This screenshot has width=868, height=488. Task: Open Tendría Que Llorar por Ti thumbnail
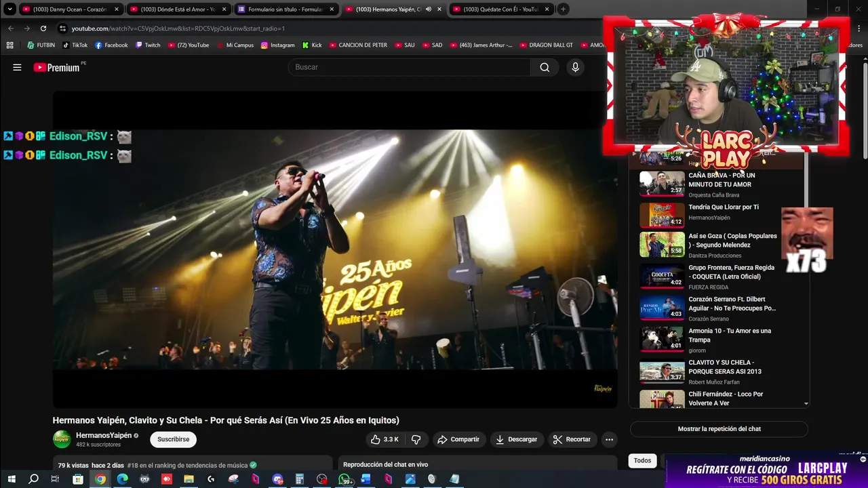click(x=662, y=215)
